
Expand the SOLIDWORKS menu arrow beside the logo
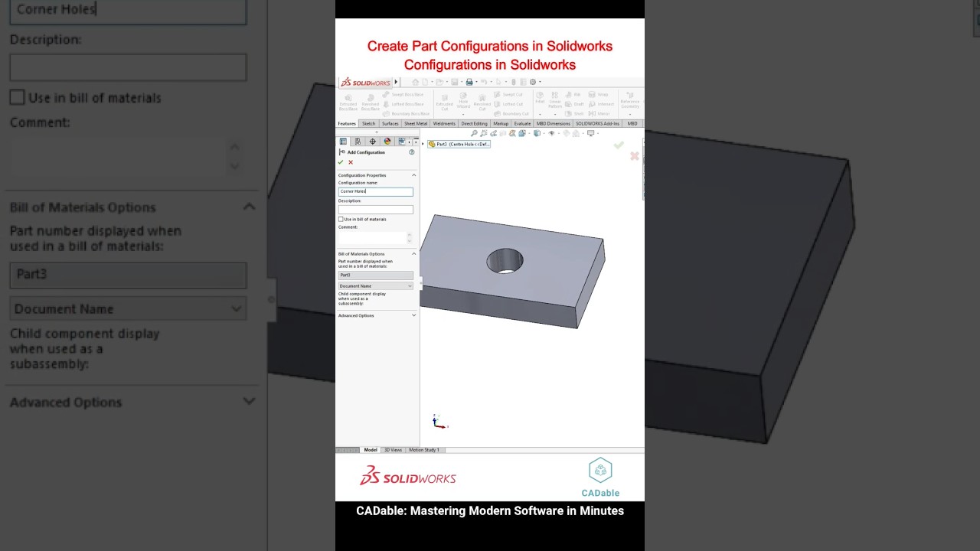(x=396, y=82)
